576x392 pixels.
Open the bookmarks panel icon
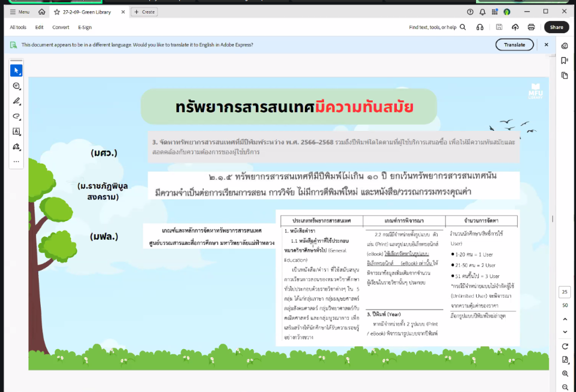pyautogui.click(x=565, y=60)
